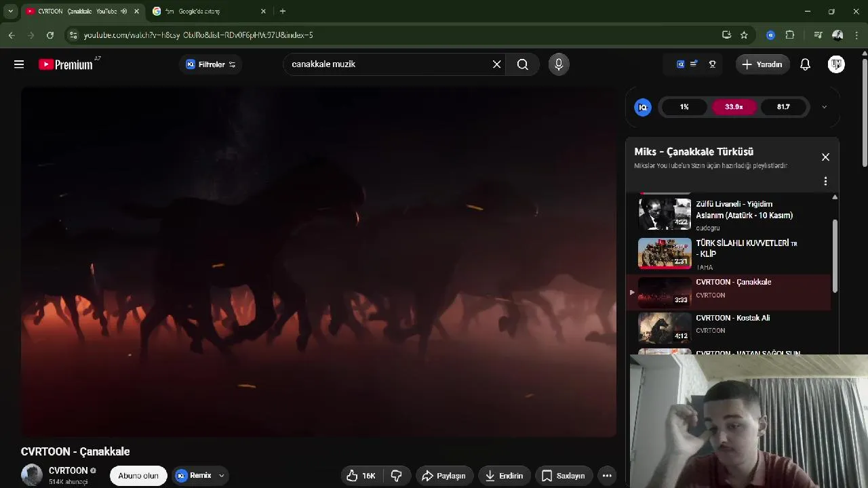Bookmark this page with star icon
868x488 pixels.
[x=744, y=35]
